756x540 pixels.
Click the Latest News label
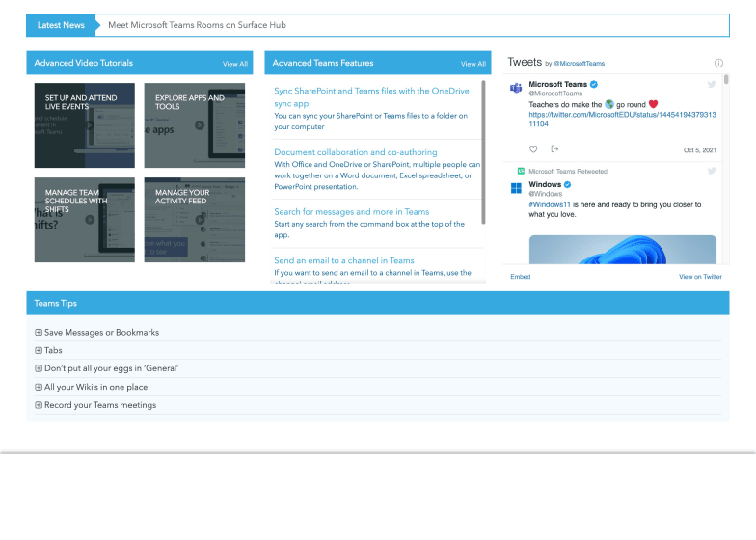[61, 25]
